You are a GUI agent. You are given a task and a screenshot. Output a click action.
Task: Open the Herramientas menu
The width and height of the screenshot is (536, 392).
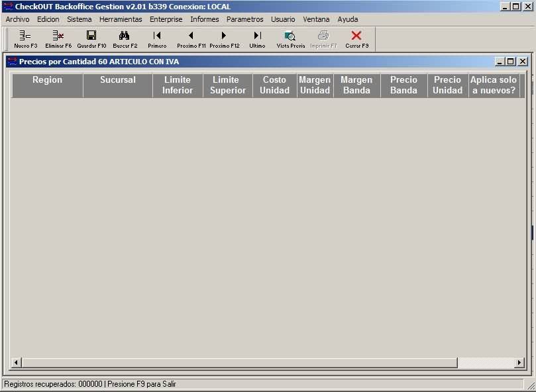point(121,19)
